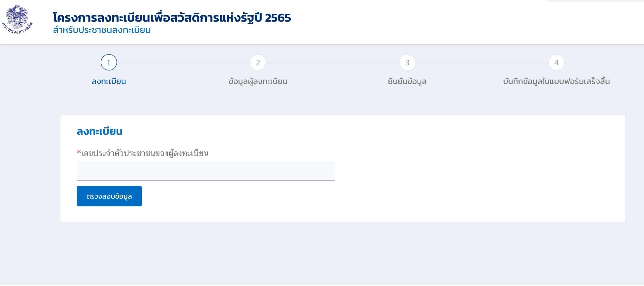The width and height of the screenshot is (644, 286).
Task: Go to the step 4 circle
Action: [556, 63]
